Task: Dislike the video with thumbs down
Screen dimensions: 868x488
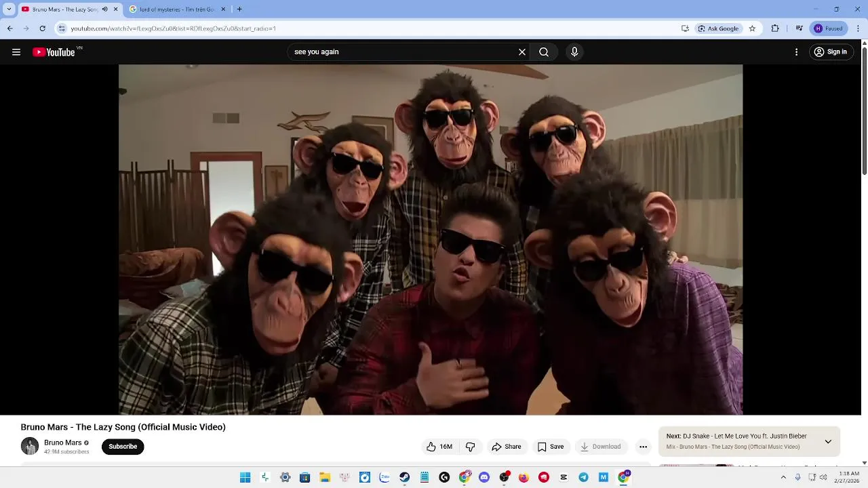Action: point(470,447)
